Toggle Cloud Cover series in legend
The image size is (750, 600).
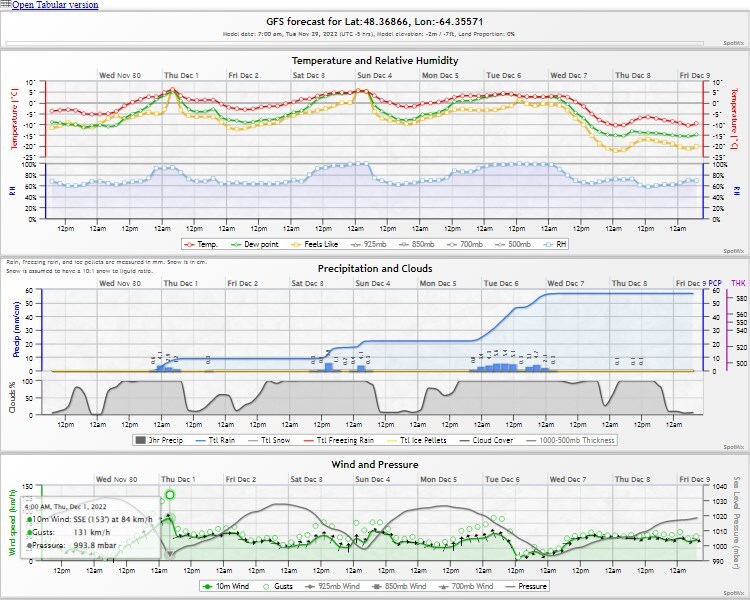pos(486,440)
